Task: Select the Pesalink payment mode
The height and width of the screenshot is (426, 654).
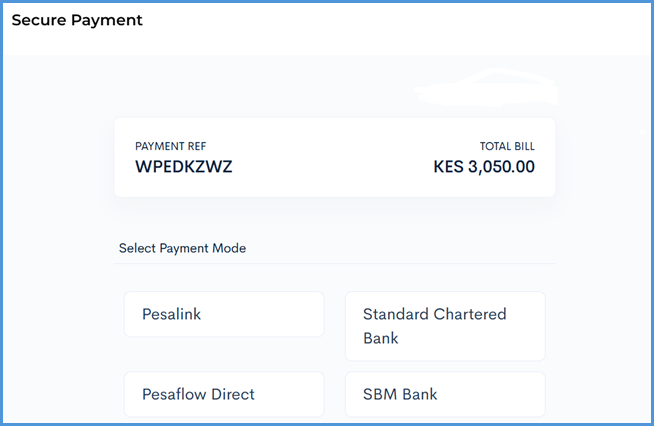Action: point(223,314)
